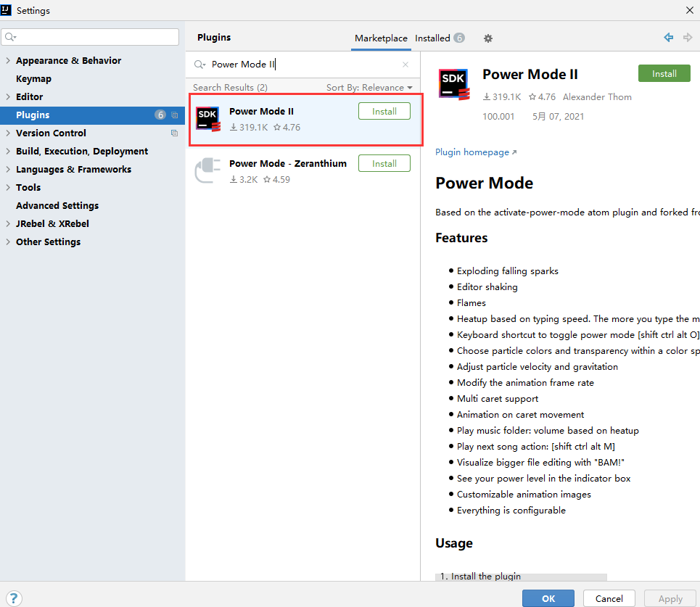Click the Usage heading
This screenshot has height=607, width=700.
point(453,543)
